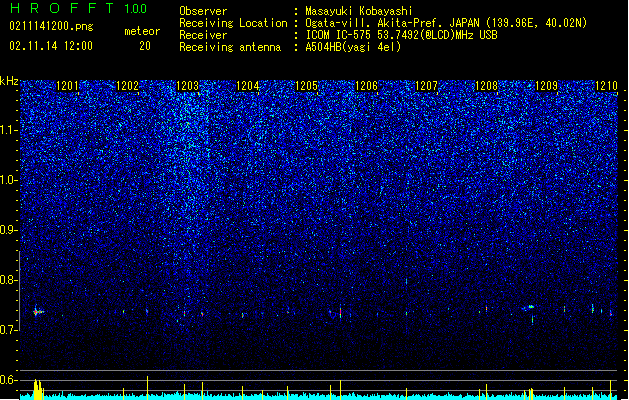Click the 1208 time marker

coord(486,86)
